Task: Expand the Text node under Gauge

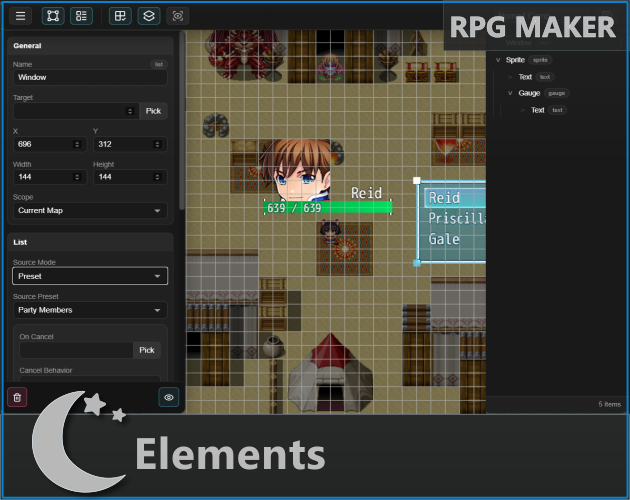Action: click(x=523, y=110)
